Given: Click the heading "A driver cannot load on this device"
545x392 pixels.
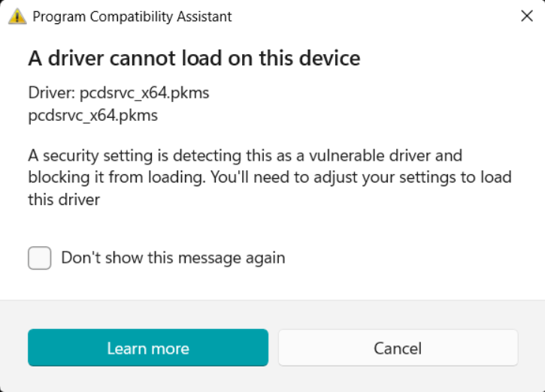Looking at the screenshot, I should pyautogui.click(x=194, y=58).
